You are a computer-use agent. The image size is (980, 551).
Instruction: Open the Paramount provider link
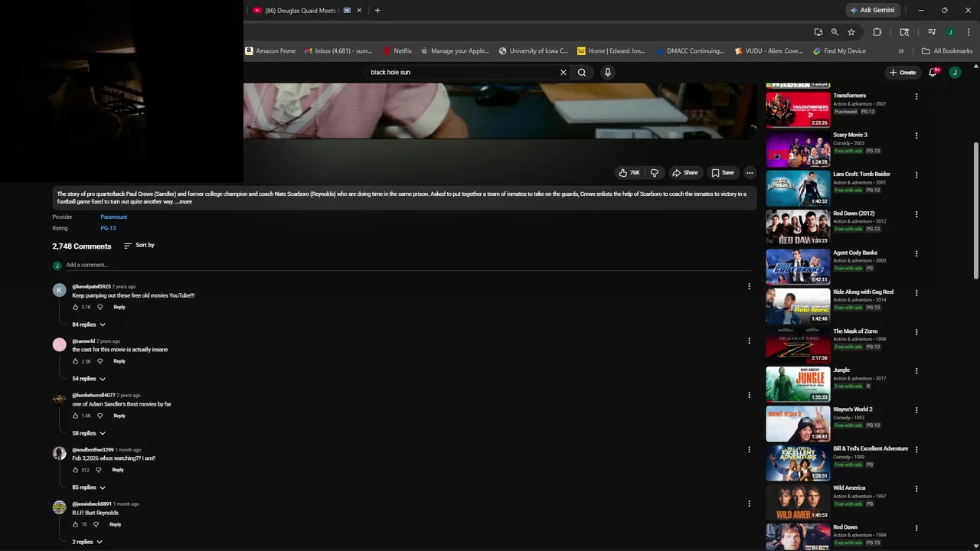[x=114, y=217]
